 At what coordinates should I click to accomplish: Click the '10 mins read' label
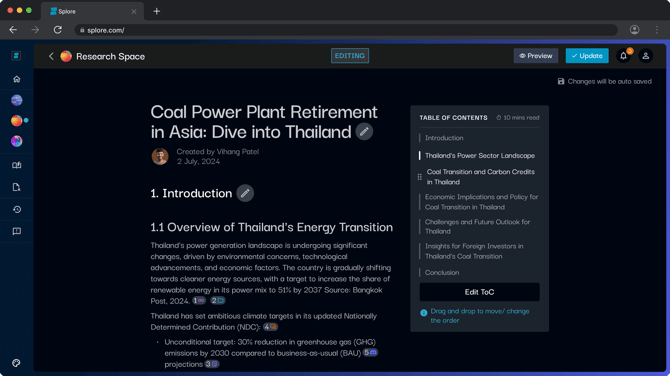517,118
